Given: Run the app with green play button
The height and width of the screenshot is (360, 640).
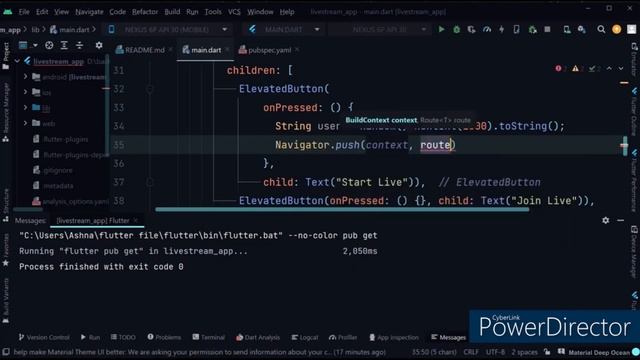Looking at the screenshot, I should pyautogui.click(x=441, y=29).
